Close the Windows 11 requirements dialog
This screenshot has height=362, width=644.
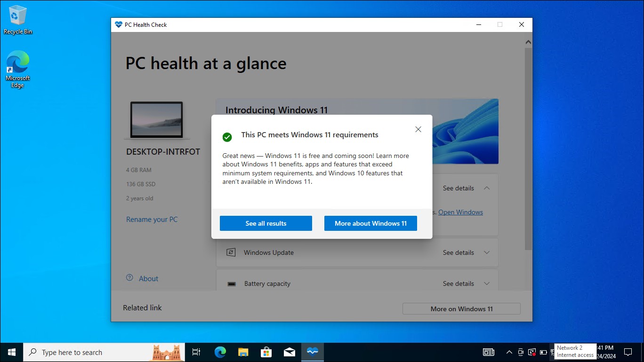point(418,129)
